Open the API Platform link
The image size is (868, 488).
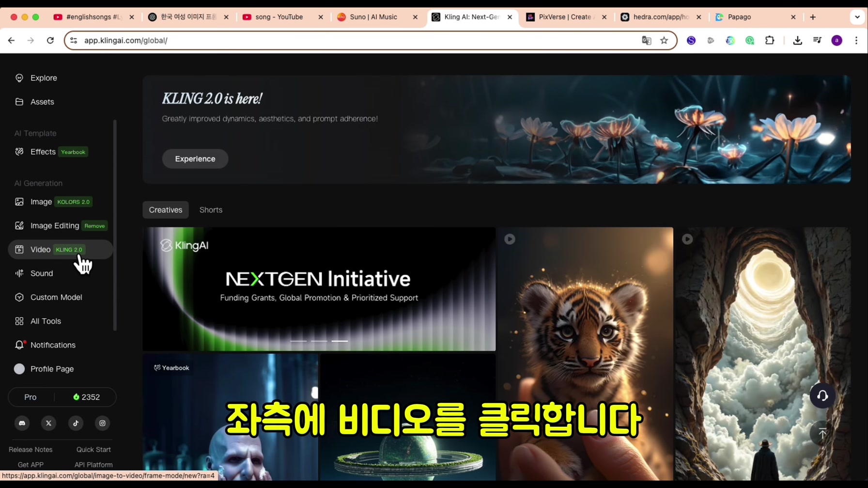click(x=93, y=465)
